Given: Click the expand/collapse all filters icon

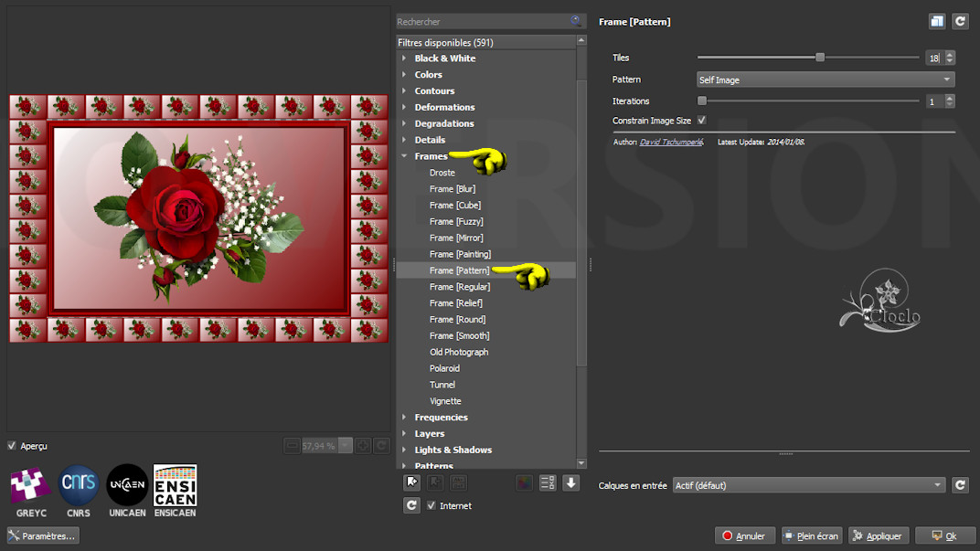Looking at the screenshot, I should (x=548, y=482).
